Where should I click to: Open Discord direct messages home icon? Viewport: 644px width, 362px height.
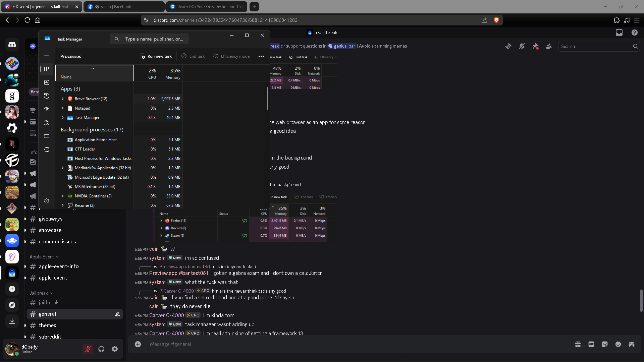(x=12, y=45)
